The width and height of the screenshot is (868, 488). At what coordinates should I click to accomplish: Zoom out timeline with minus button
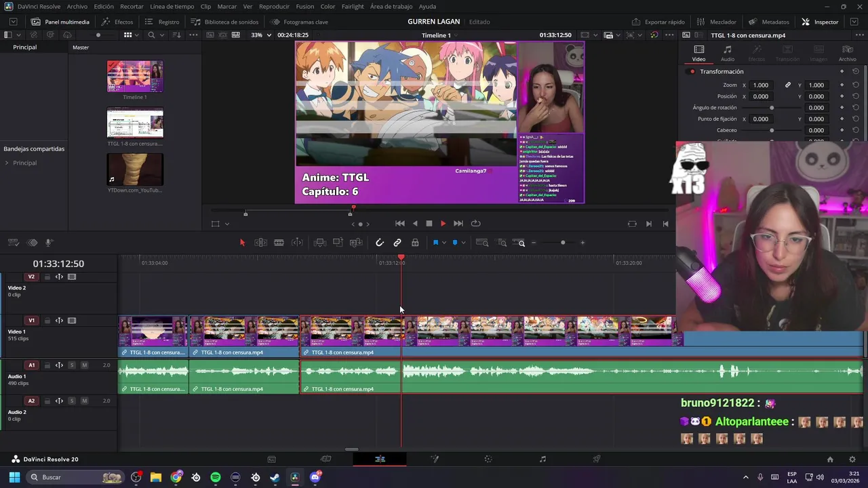pyautogui.click(x=534, y=243)
